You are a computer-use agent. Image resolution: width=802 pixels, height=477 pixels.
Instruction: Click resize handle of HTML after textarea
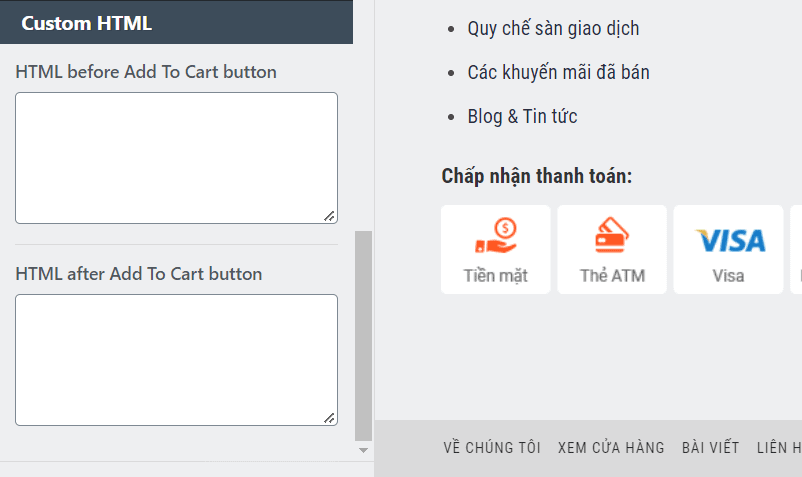click(329, 417)
